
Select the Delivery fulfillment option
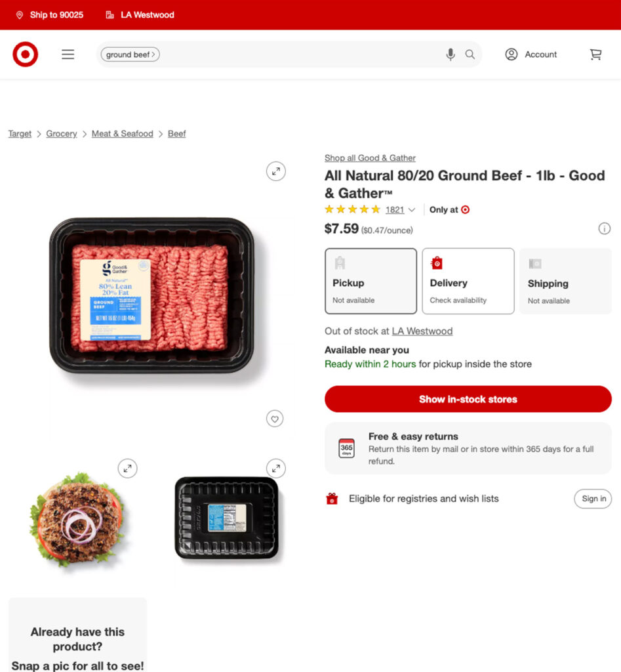pyautogui.click(x=468, y=281)
